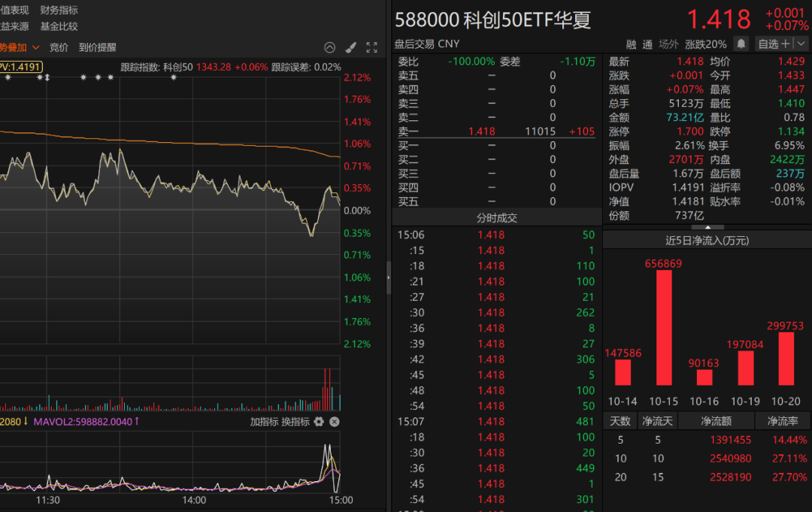Sort by the 净流额 column header
The image size is (812, 512).
click(717, 421)
